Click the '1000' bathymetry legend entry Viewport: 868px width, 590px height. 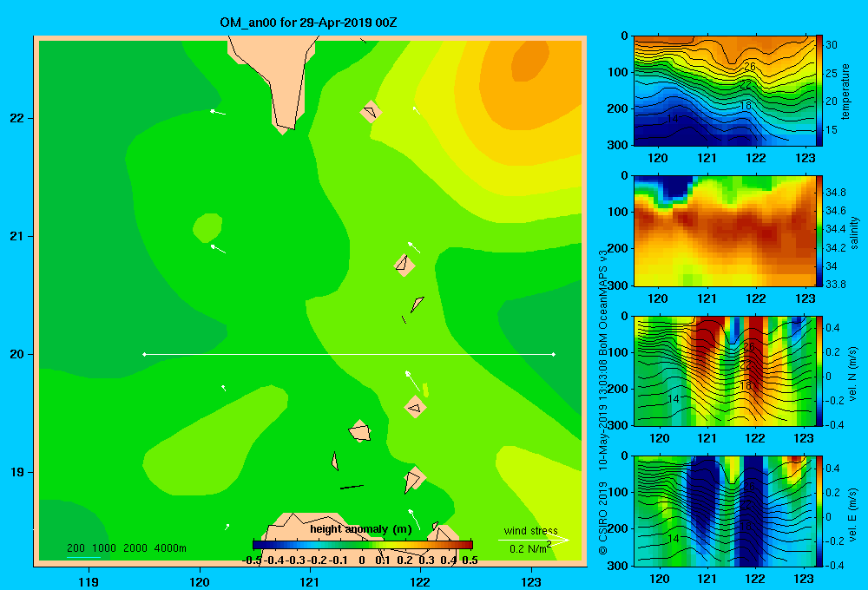click(x=104, y=548)
